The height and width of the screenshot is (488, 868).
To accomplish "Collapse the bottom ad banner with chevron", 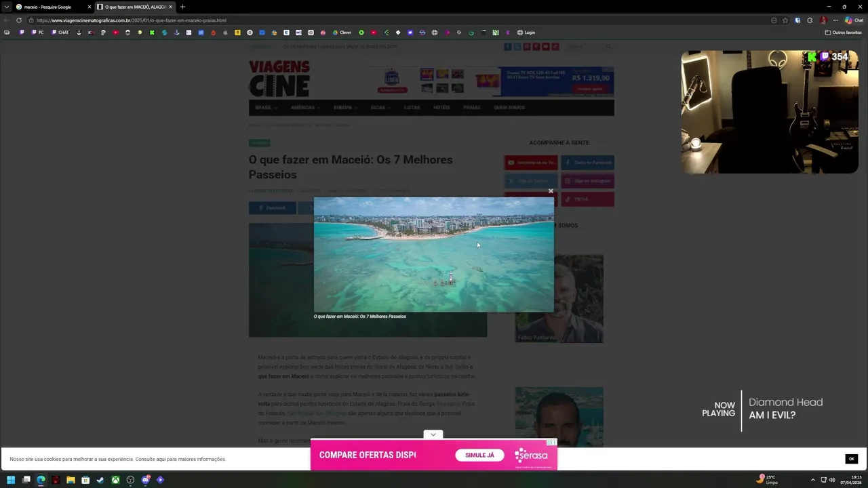I will [433, 434].
